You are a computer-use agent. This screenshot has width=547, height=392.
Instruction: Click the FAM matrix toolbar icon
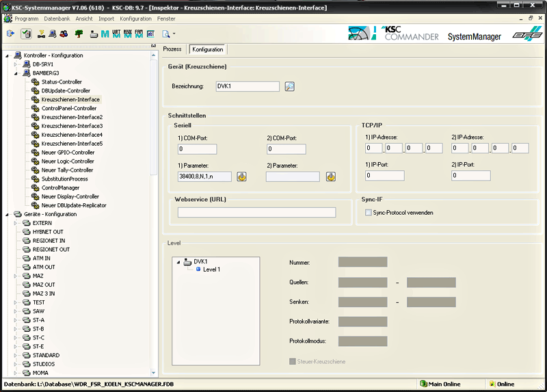coord(139,33)
